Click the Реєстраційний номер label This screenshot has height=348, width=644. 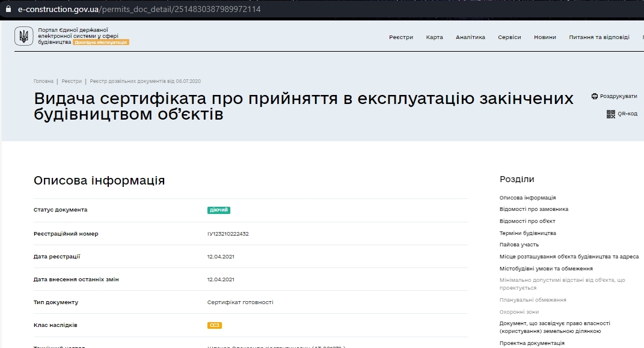[x=66, y=234]
